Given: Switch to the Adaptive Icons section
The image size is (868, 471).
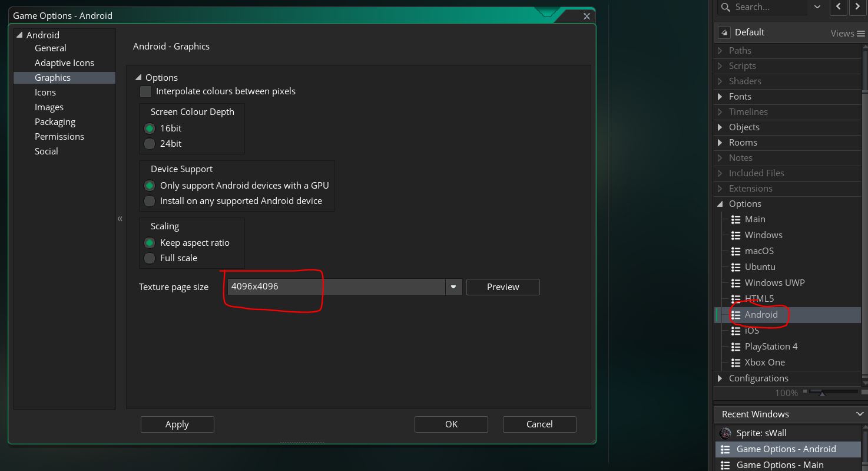Looking at the screenshot, I should click(x=64, y=63).
